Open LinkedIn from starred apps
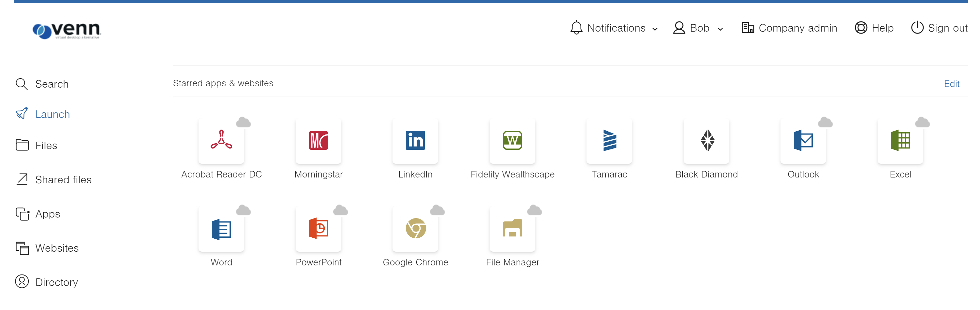Screen dimensions: 980x310 point(415,141)
